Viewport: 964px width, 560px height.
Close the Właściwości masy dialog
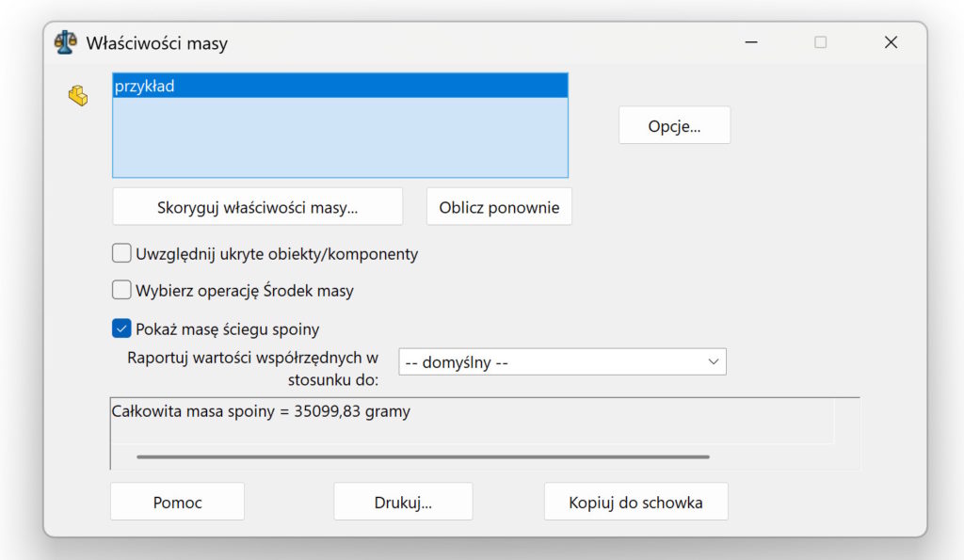(891, 42)
